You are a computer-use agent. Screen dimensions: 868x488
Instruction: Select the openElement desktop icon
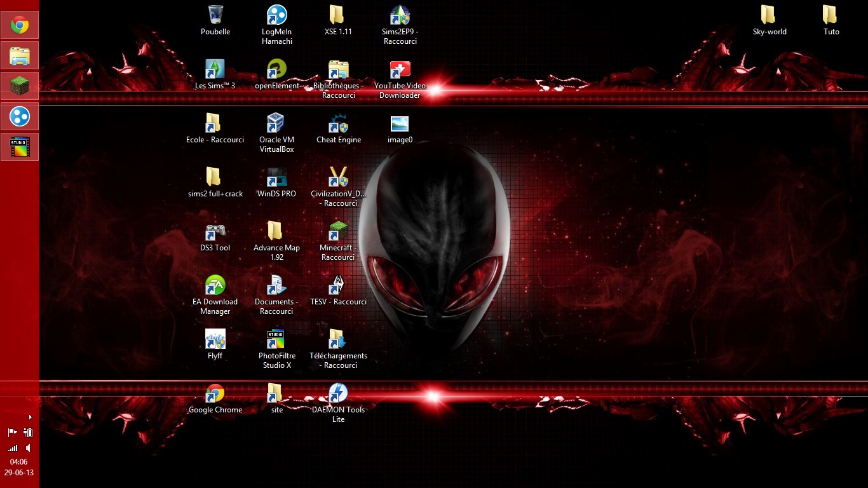[x=277, y=74]
